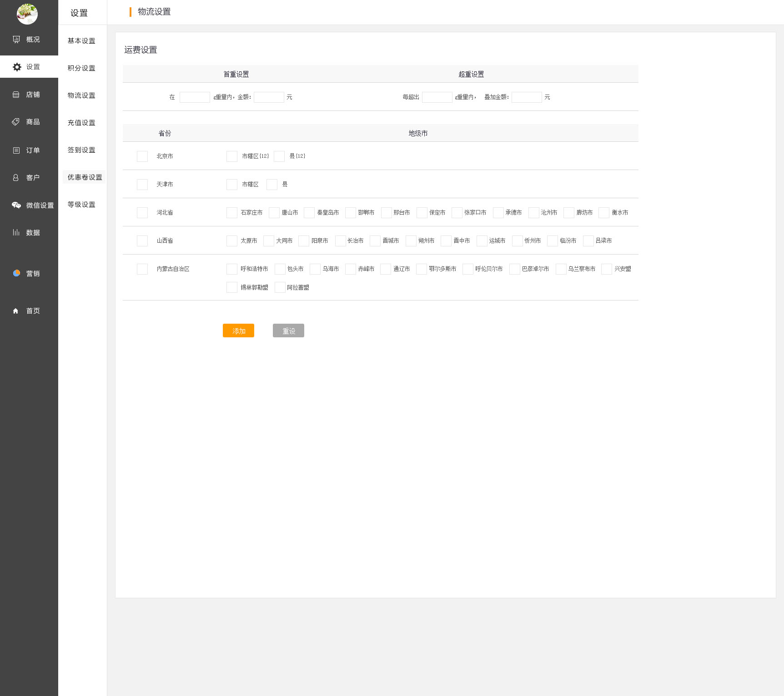Image resolution: width=784 pixels, height=696 pixels.
Task: Click the gray 重设 reset button
Action: click(x=288, y=330)
